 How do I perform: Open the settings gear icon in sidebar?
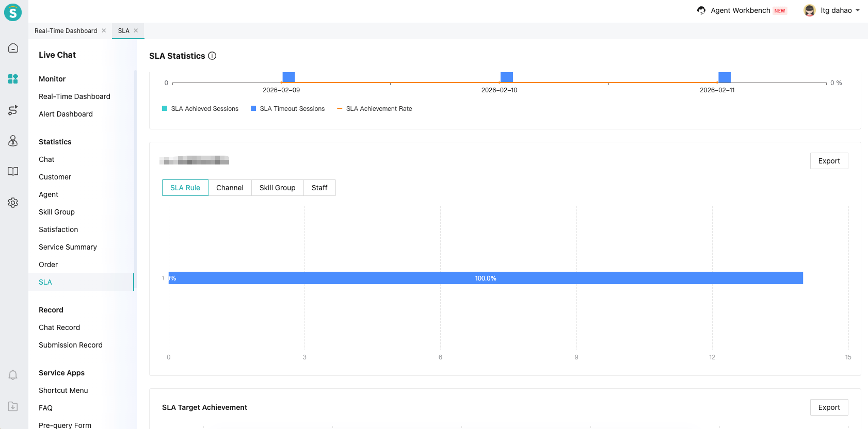[x=13, y=203]
